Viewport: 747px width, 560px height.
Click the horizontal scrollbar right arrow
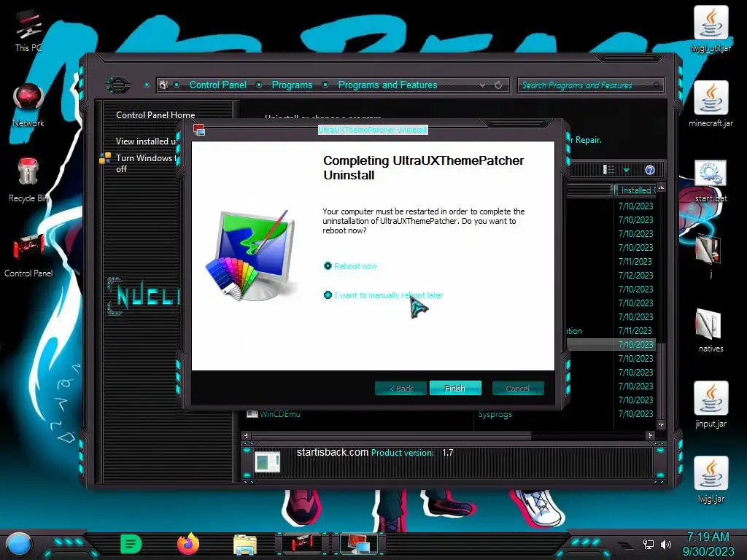pyautogui.click(x=650, y=436)
